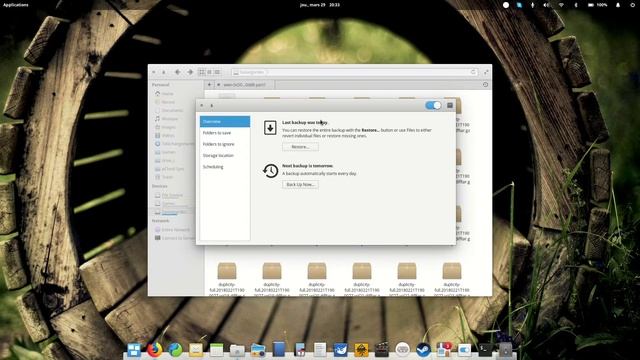Viewport: 640px width, 360px height.
Task: Switch Files to list view
Action: 210,72
